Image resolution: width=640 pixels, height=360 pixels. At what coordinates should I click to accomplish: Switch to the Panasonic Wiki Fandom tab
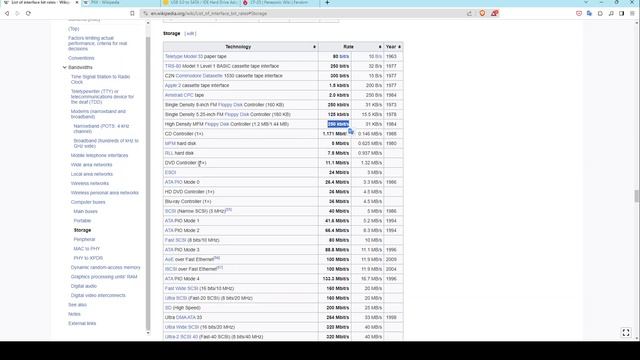pos(280,2)
